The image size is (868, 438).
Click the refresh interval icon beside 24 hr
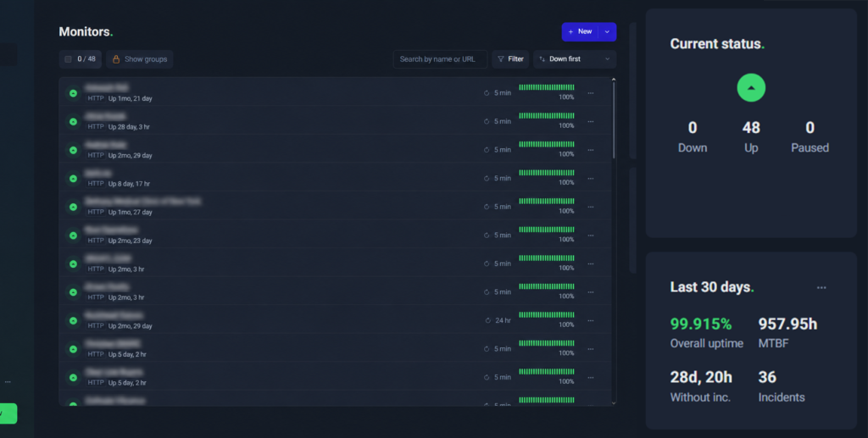point(487,321)
